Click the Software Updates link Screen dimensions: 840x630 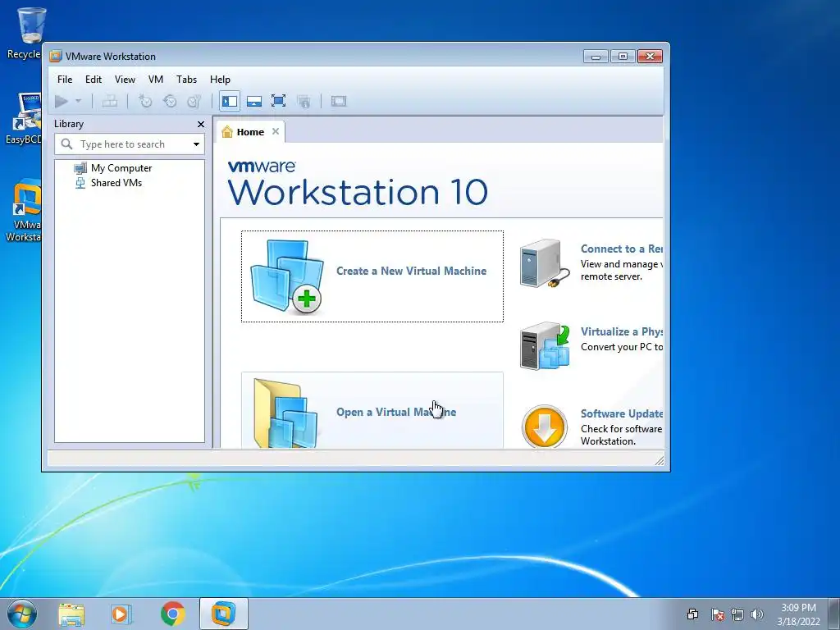click(622, 413)
